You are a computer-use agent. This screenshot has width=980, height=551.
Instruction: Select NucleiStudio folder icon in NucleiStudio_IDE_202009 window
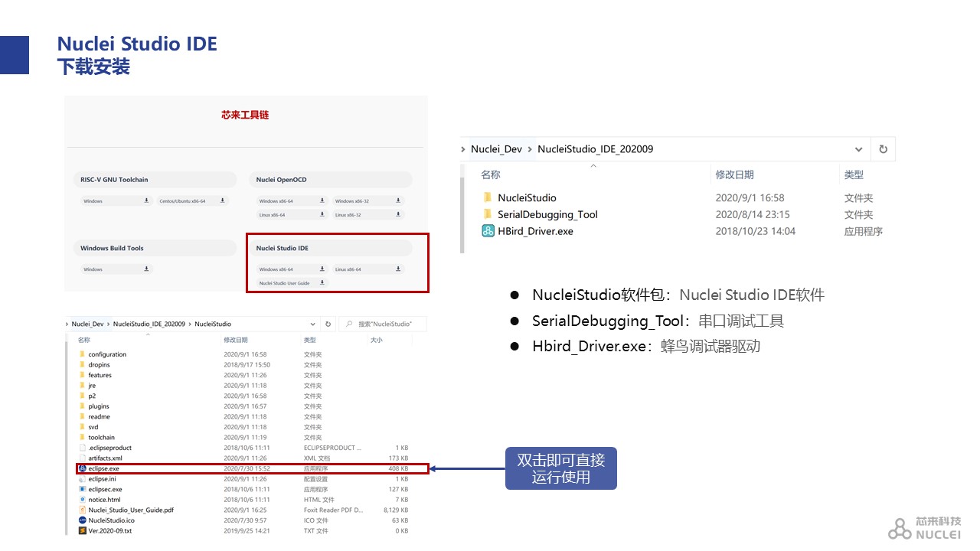(x=488, y=197)
